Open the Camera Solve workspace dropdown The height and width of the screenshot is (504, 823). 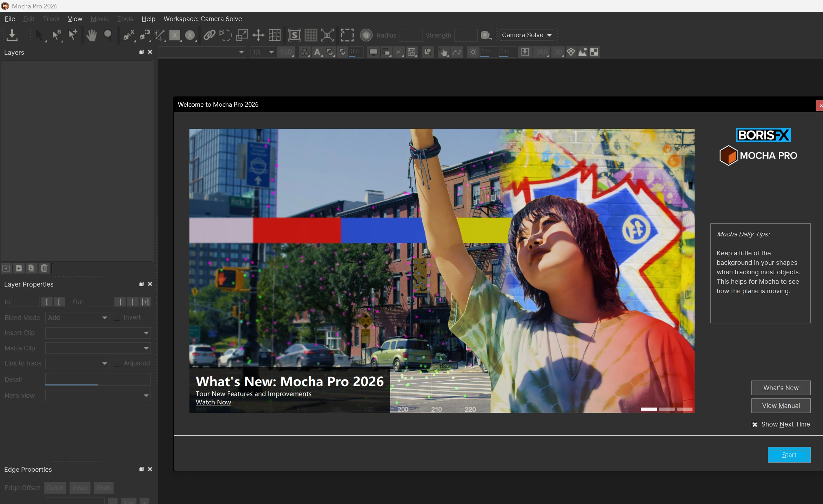pyautogui.click(x=527, y=35)
